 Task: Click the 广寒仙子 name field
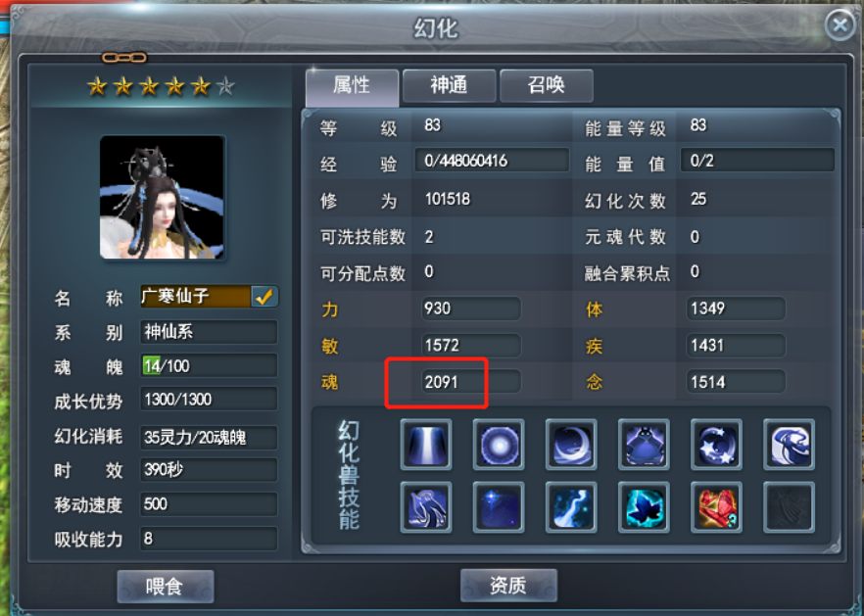coord(196,297)
